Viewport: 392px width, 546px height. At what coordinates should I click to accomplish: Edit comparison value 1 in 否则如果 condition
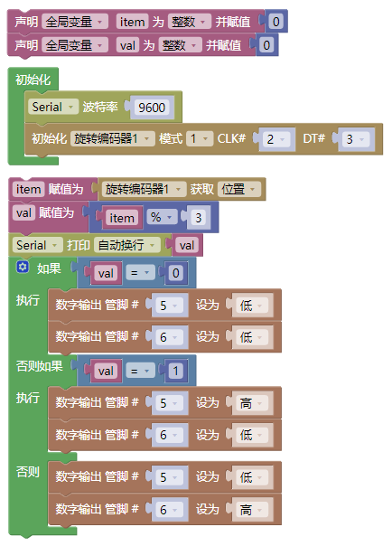coord(175,371)
